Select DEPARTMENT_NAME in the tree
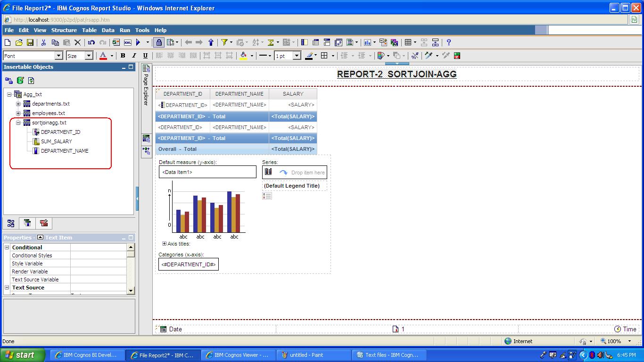This screenshot has width=644, height=362. pos(65,151)
